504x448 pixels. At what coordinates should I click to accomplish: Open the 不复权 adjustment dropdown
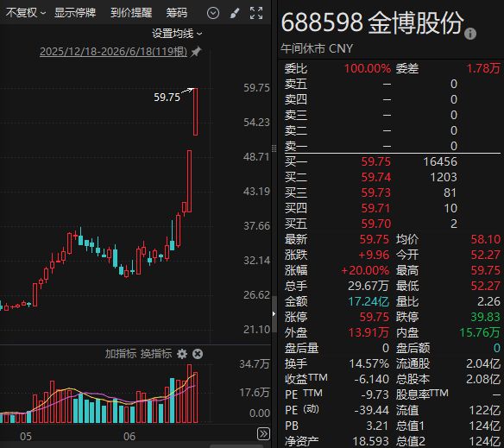pos(26,13)
